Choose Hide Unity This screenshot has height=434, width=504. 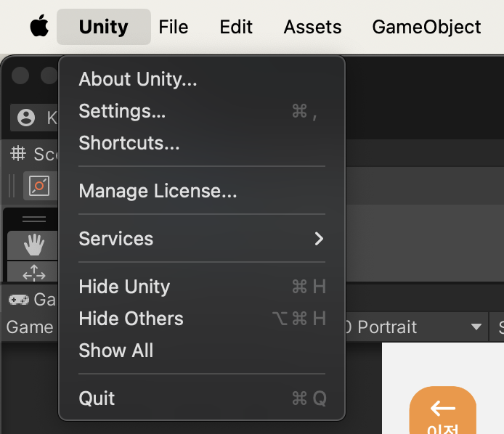[x=202, y=287]
